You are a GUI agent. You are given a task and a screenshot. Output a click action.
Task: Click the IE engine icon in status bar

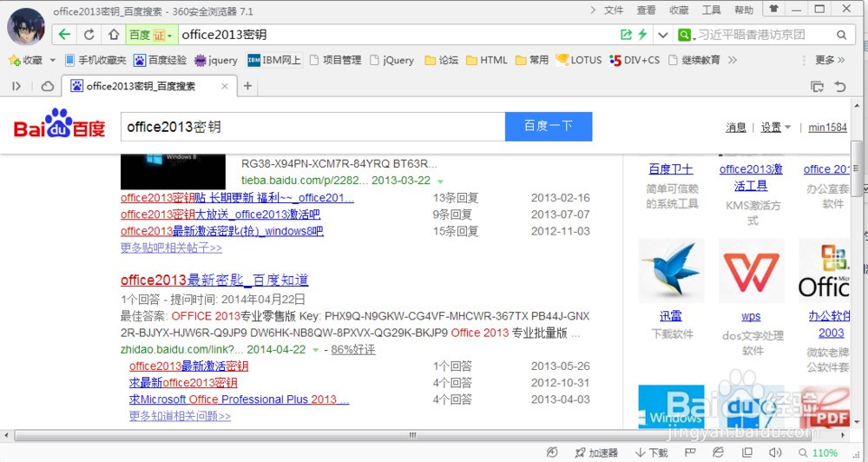pos(718,452)
